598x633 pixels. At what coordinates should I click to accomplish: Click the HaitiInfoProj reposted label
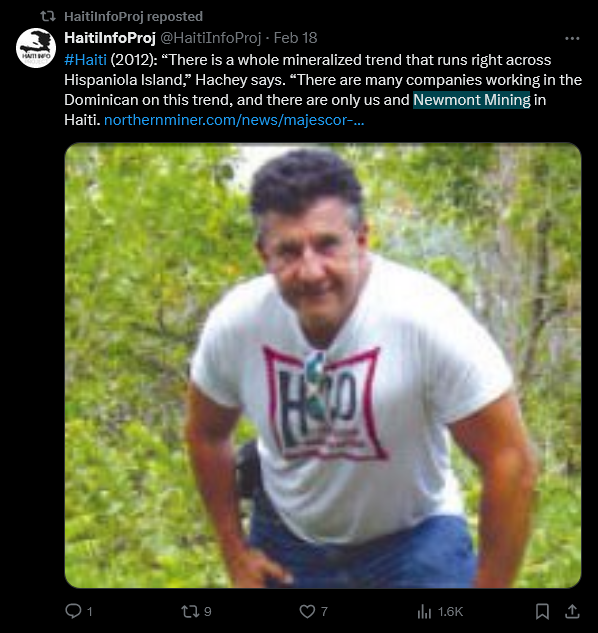click(134, 17)
